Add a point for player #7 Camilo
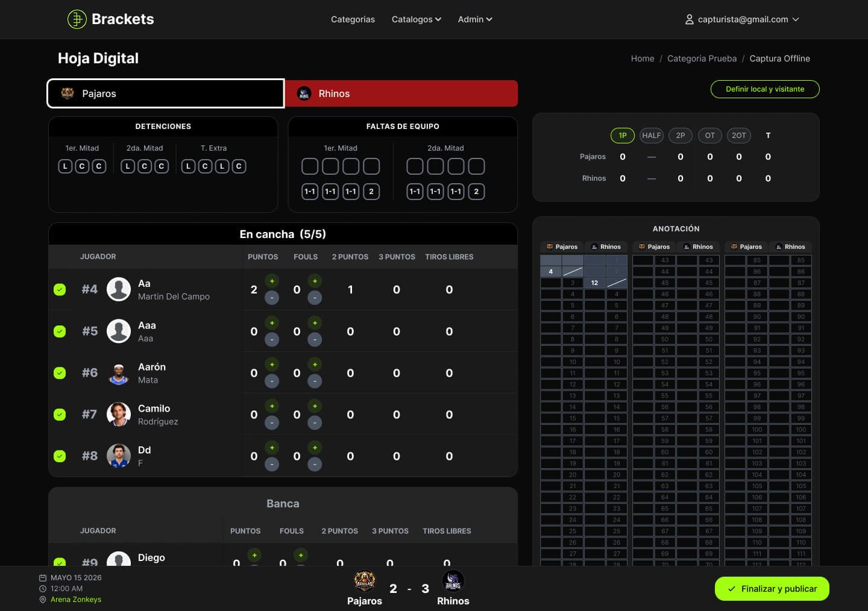 coord(272,406)
